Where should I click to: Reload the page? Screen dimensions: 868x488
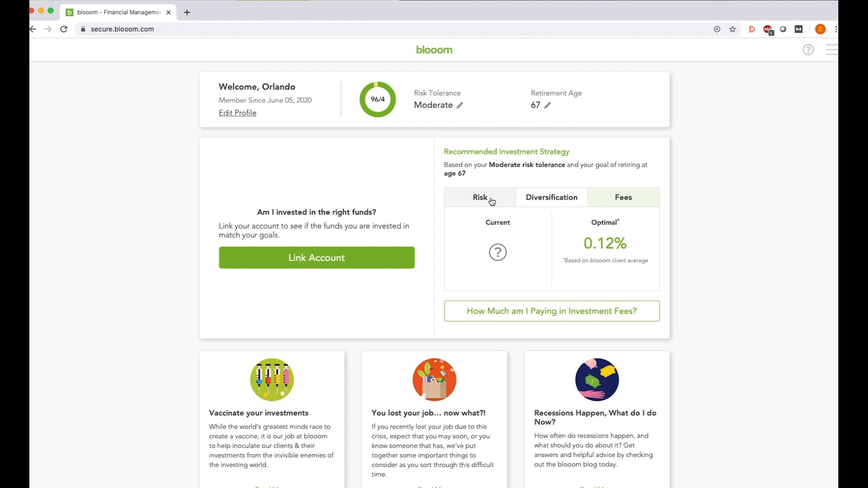click(x=64, y=29)
